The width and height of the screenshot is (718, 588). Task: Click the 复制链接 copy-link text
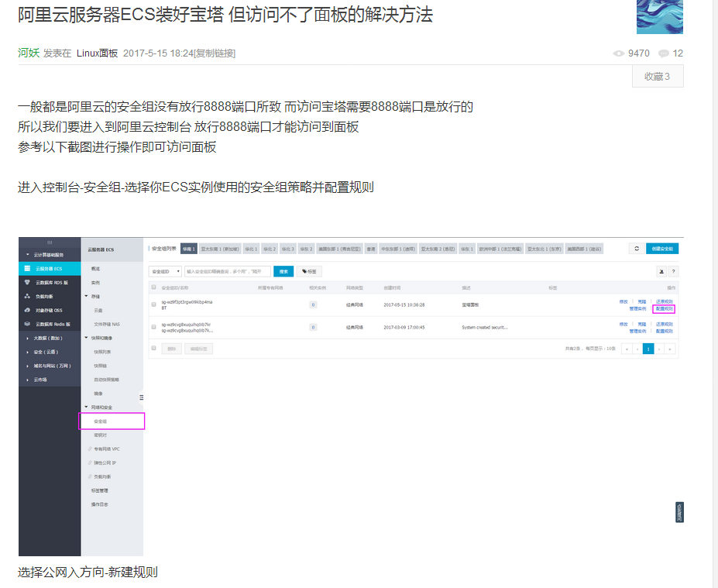point(215,53)
